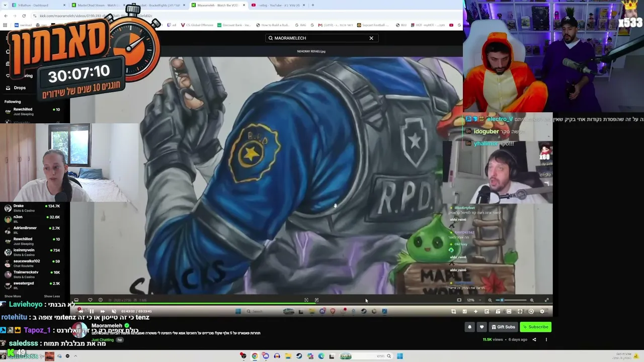Open the BracketFights browser tab
This screenshot has width=644, height=362.
(x=159, y=5)
